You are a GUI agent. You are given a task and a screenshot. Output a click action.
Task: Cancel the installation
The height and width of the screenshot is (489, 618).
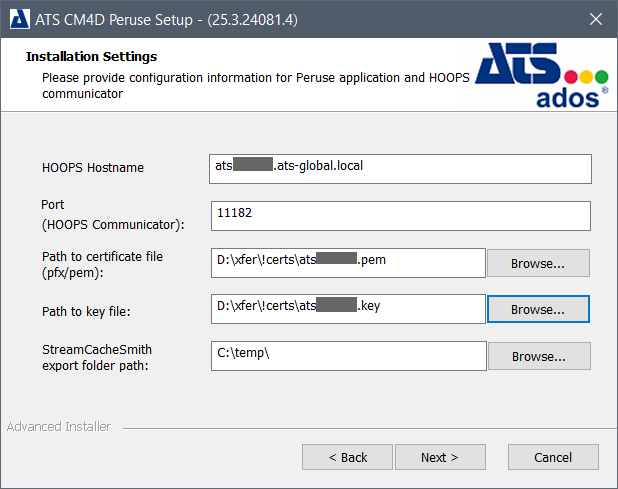(553, 457)
